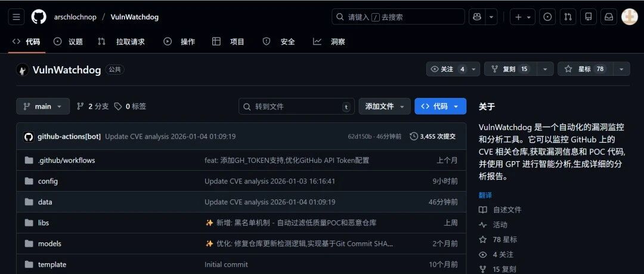Star the repository with 星标 button

(586, 69)
